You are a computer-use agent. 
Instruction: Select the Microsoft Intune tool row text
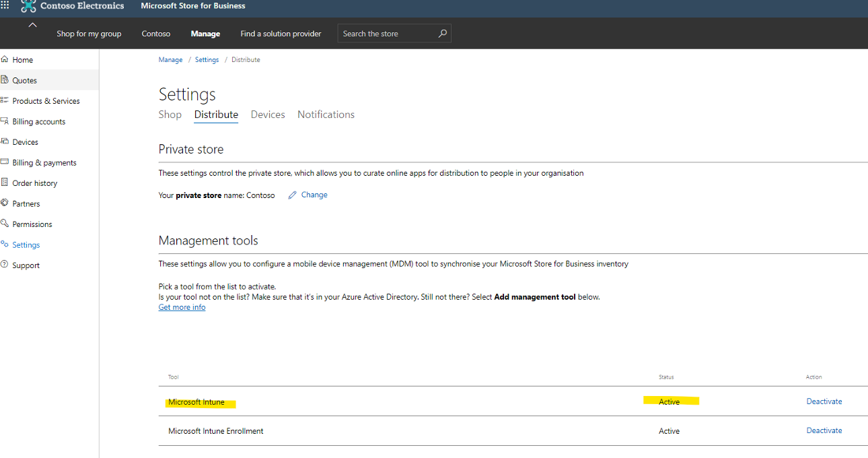(196, 402)
